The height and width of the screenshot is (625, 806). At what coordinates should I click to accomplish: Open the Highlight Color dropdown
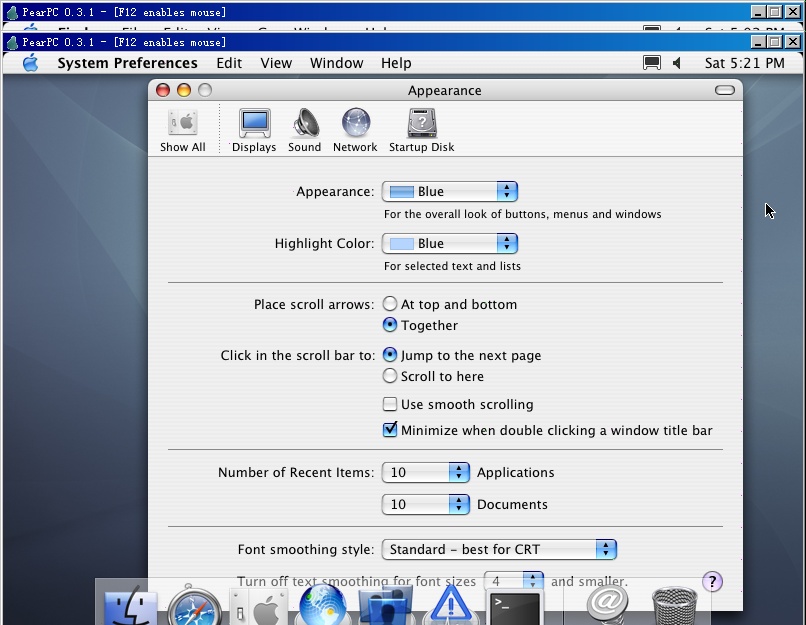450,244
